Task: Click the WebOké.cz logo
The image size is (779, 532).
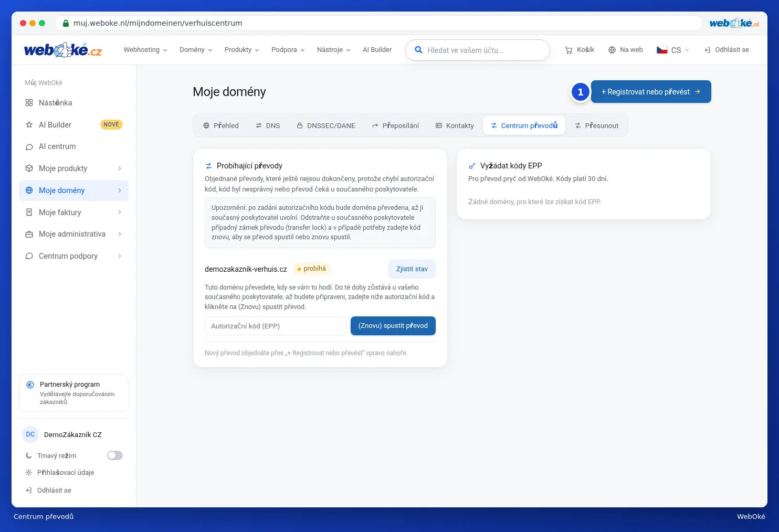Action: [63, 50]
